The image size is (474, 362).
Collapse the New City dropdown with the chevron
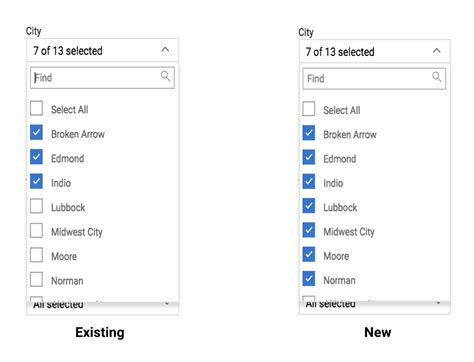pos(437,51)
